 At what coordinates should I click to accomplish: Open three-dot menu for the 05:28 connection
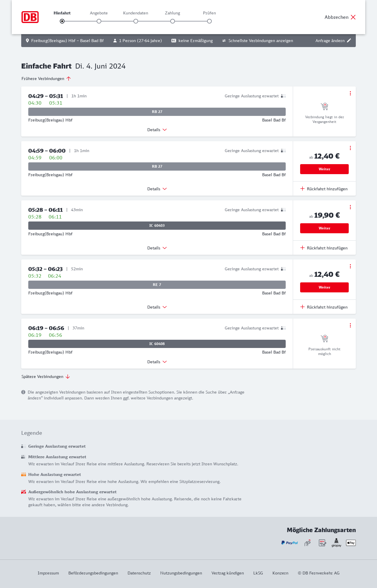coord(350,207)
